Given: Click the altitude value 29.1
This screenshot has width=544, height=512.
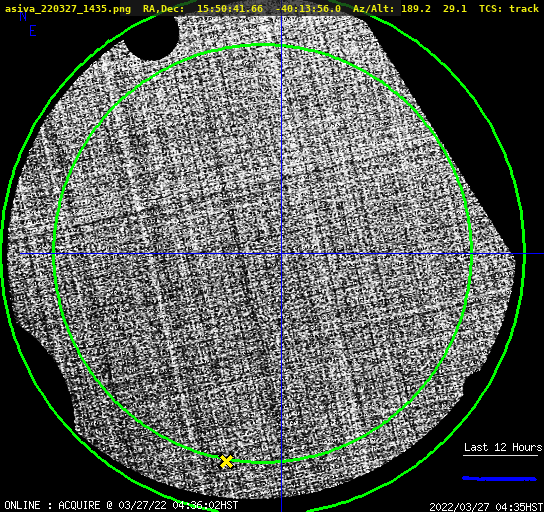Looking at the screenshot, I should [x=455, y=9].
